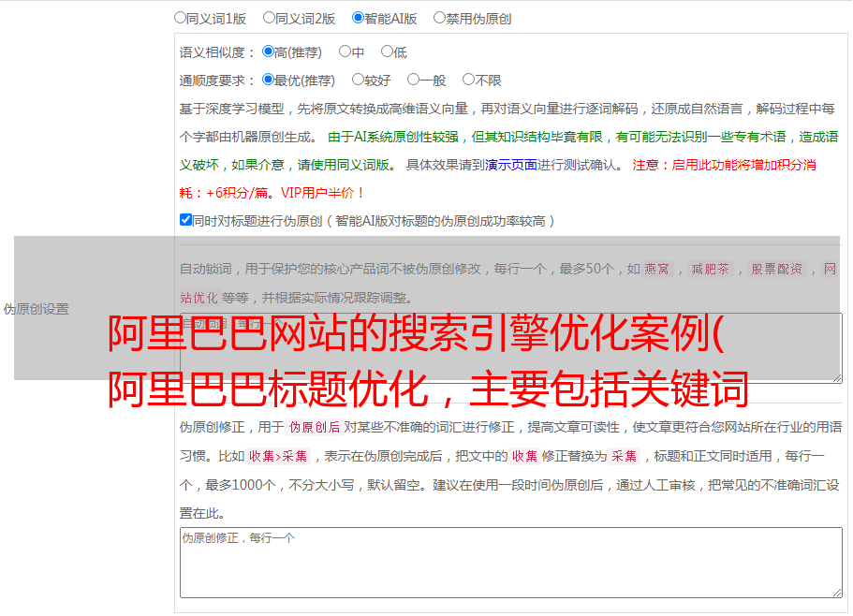Screen dimensions: 853x616
Task: Select 禁用伪原创 radio option
Action: click(439, 18)
